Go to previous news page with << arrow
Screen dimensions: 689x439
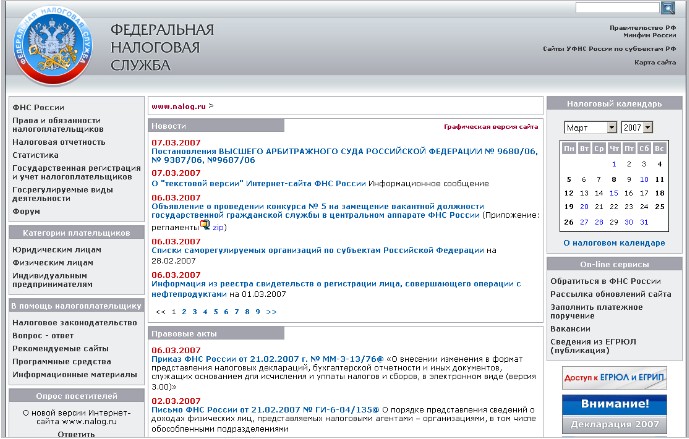[x=161, y=311]
